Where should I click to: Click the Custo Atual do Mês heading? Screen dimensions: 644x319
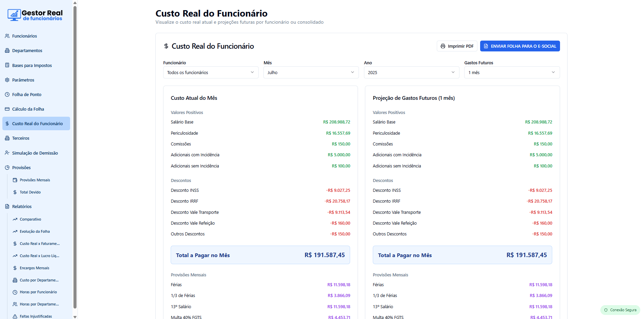[194, 98]
